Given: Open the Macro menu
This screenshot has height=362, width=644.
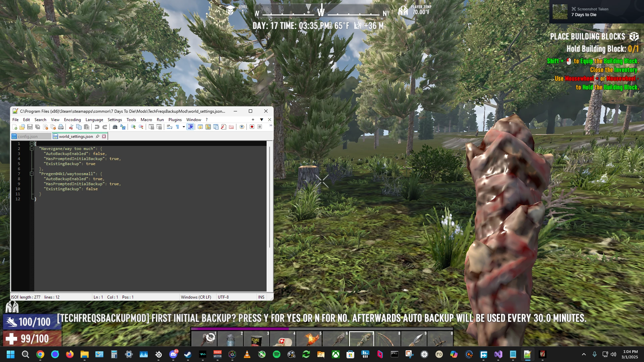Looking at the screenshot, I should [x=146, y=120].
